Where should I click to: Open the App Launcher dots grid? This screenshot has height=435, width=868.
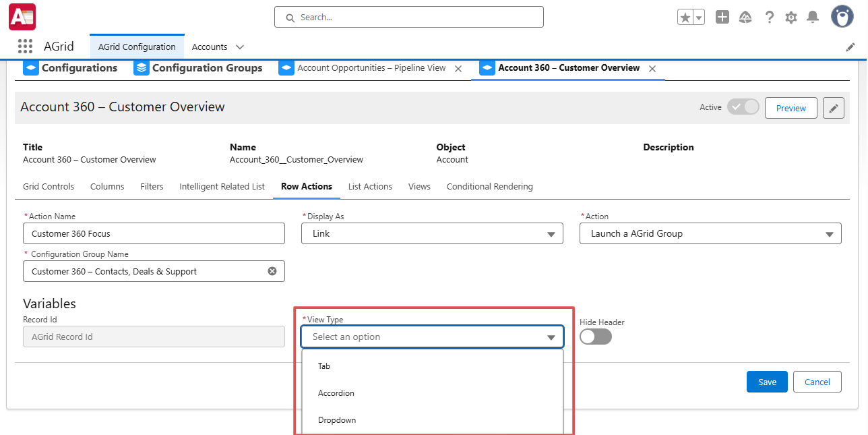click(26, 47)
